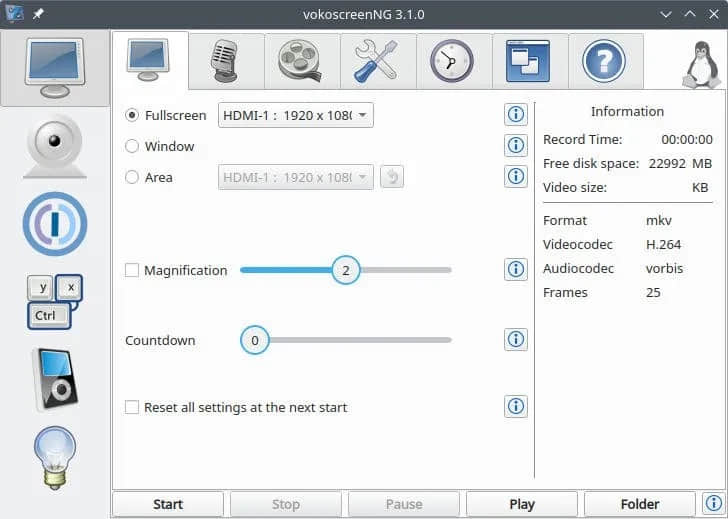Open the clock timer tab
Screen dimensions: 728x519
pyautogui.click(x=453, y=61)
